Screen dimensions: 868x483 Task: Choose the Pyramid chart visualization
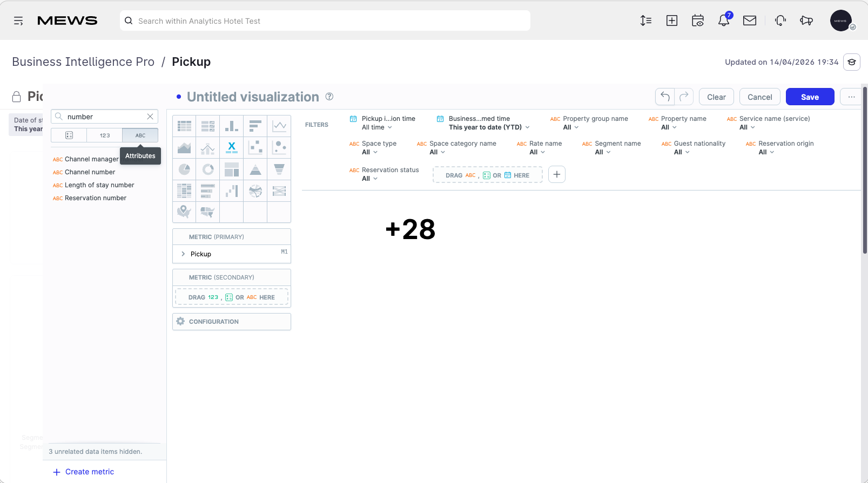[255, 169]
